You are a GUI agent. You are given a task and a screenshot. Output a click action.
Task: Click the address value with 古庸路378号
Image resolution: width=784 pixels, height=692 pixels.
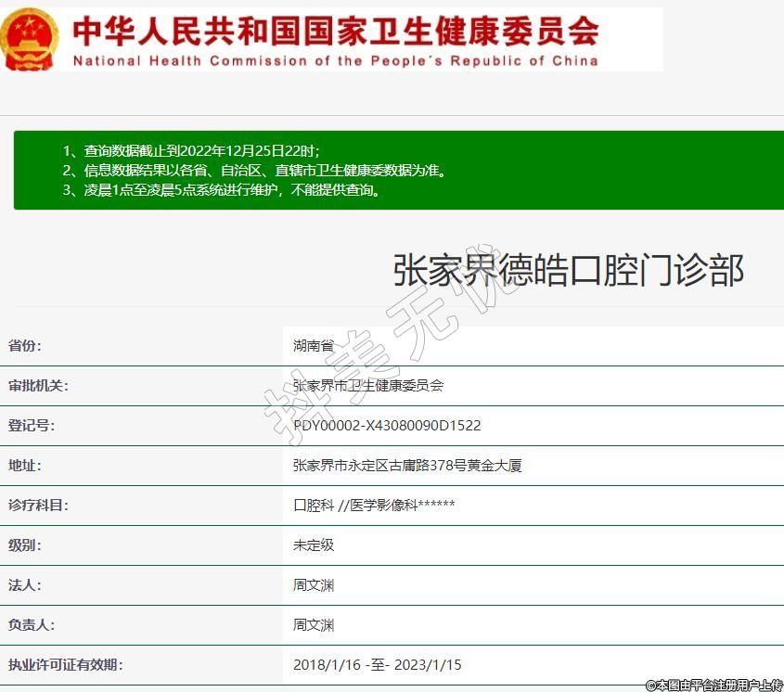407,466
